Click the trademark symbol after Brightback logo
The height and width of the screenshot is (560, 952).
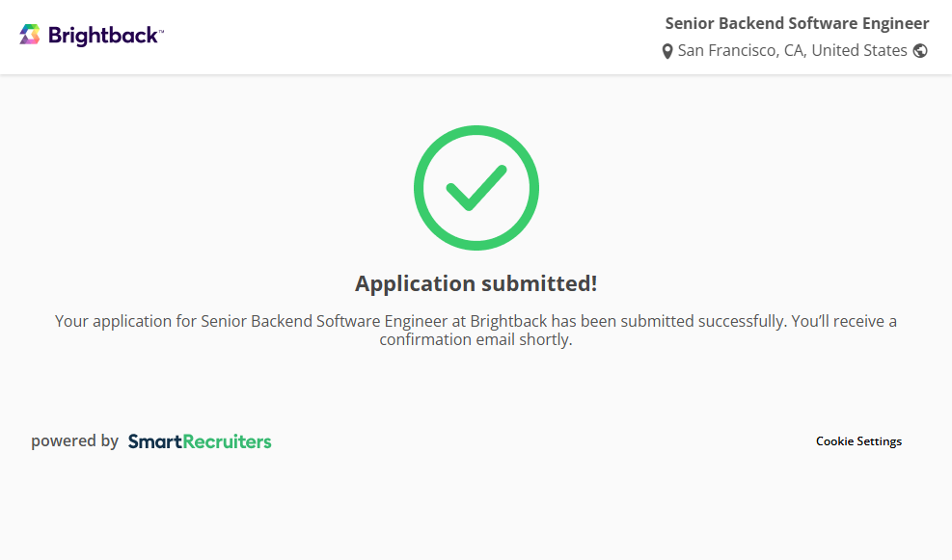coord(161,31)
